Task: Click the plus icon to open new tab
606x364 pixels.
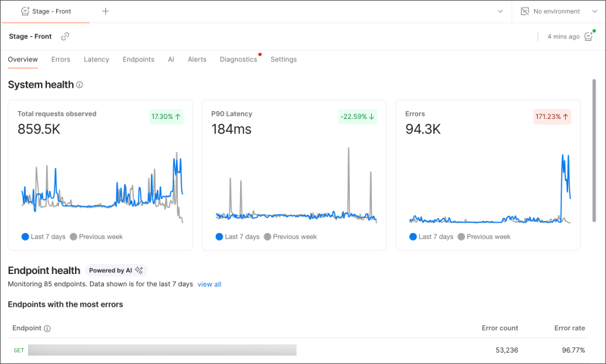Action: [x=105, y=11]
